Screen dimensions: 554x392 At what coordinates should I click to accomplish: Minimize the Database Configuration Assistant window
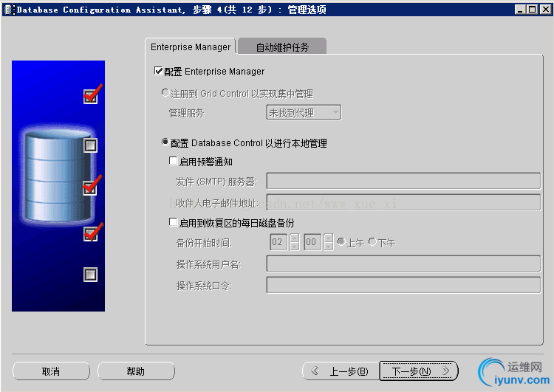519,10
